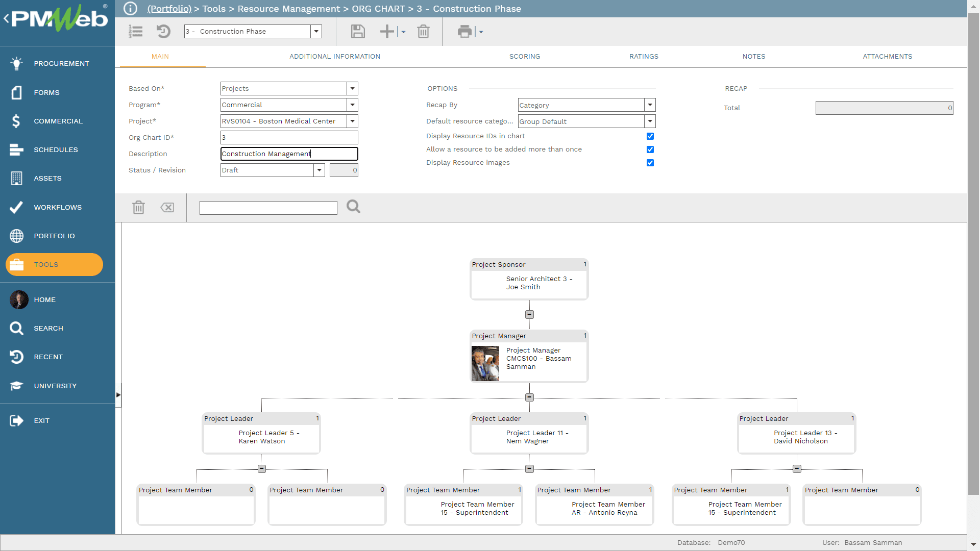Screen dimensions: 980x551
Task: Add a new record with plus icon
Action: (x=387, y=32)
